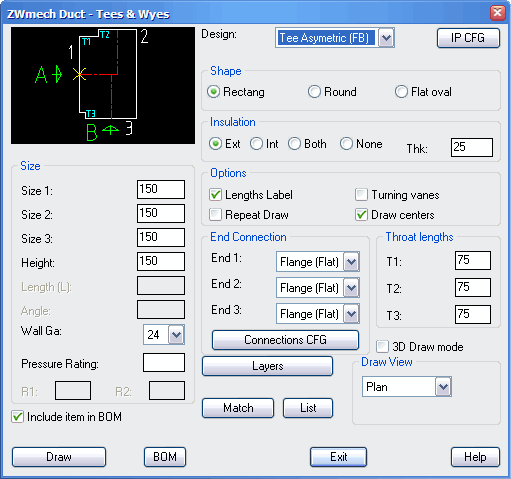Image resolution: width=511 pixels, height=479 pixels.
Task: Uncheck Include item in BOM
Action: point(67,417)
